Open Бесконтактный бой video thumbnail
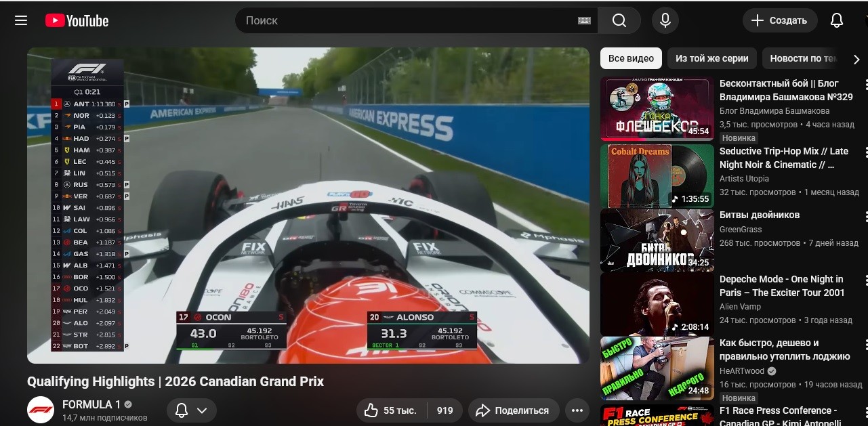868x426 pixels. pyautogui.click(x=657, y=109)
